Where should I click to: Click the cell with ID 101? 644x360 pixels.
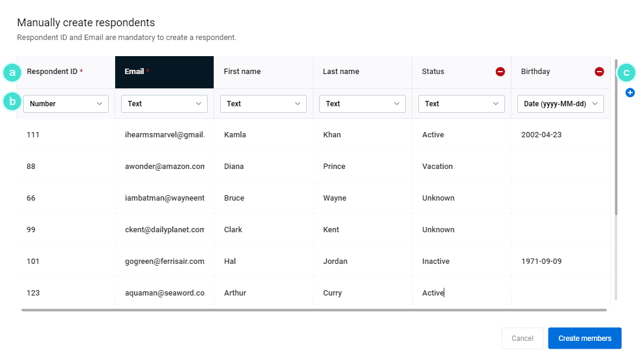click(66, 261)
